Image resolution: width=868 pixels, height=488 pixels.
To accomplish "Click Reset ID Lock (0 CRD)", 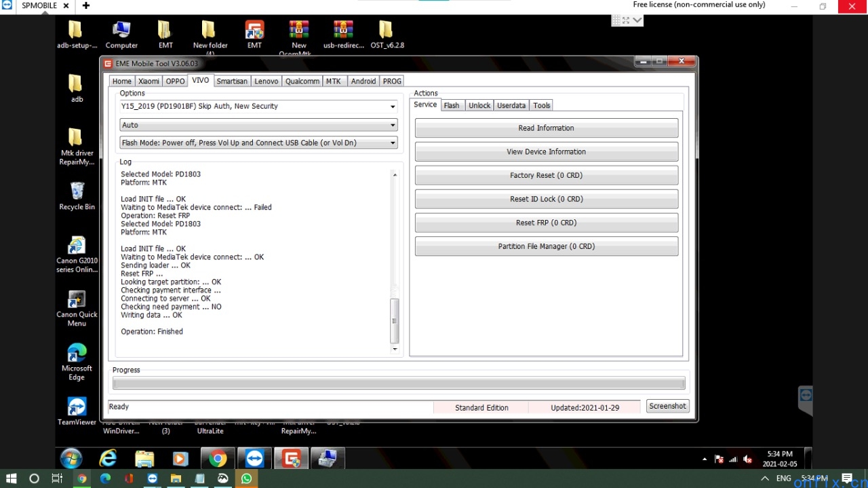I will point(547,200).
